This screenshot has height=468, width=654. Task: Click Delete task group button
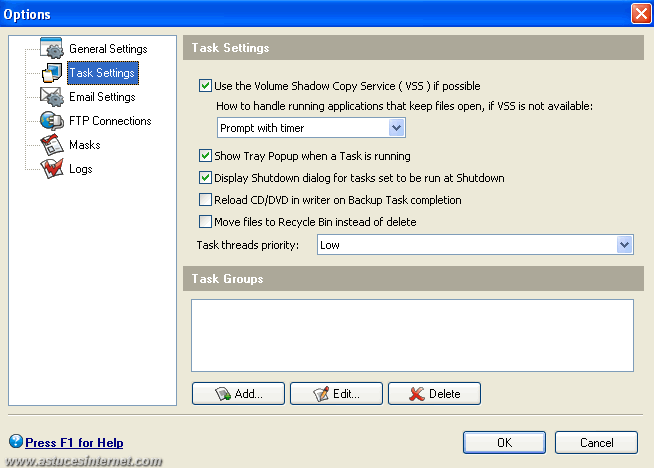pos(434,393)
